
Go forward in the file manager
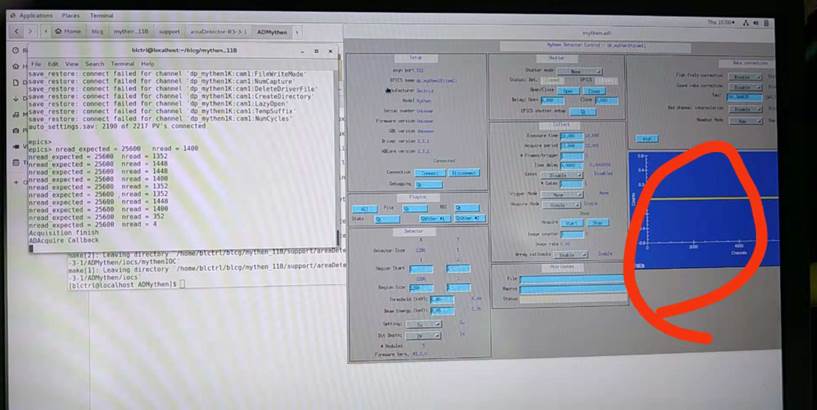point(30,31)
